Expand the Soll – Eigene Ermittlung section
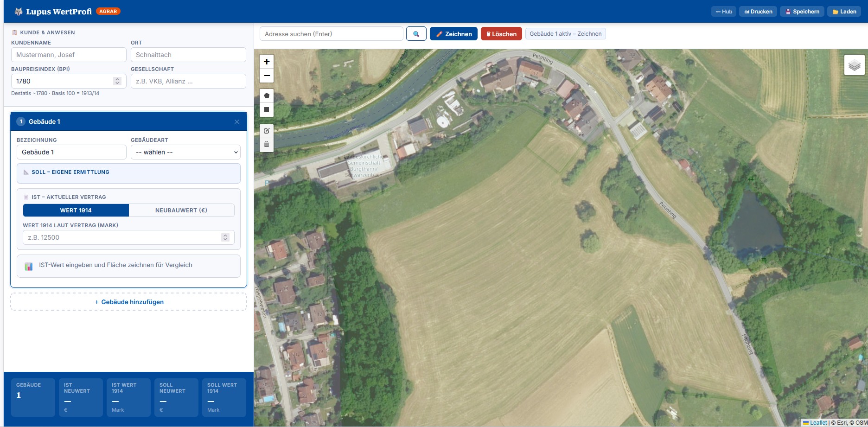 point(128,172)
